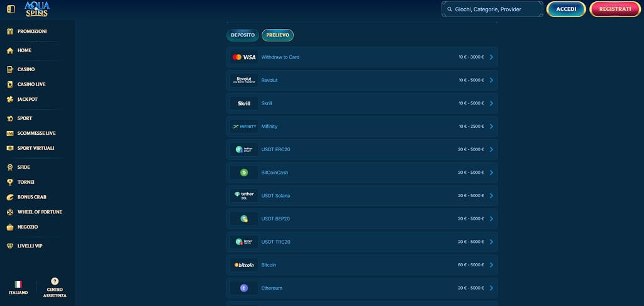Expand the Bitcoin row chevron
The width and height of the screenshot is (644, 306).
click(491, 265)
